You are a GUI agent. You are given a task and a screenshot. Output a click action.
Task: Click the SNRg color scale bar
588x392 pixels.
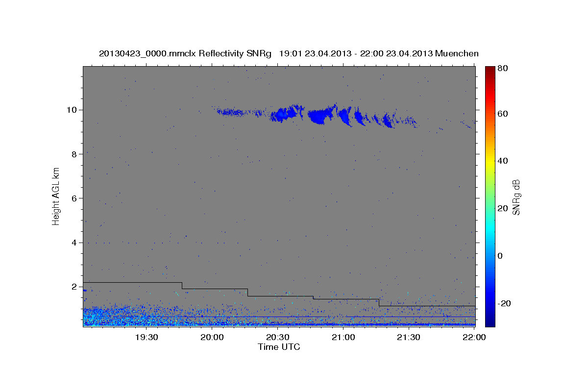(x=490, y=196)
